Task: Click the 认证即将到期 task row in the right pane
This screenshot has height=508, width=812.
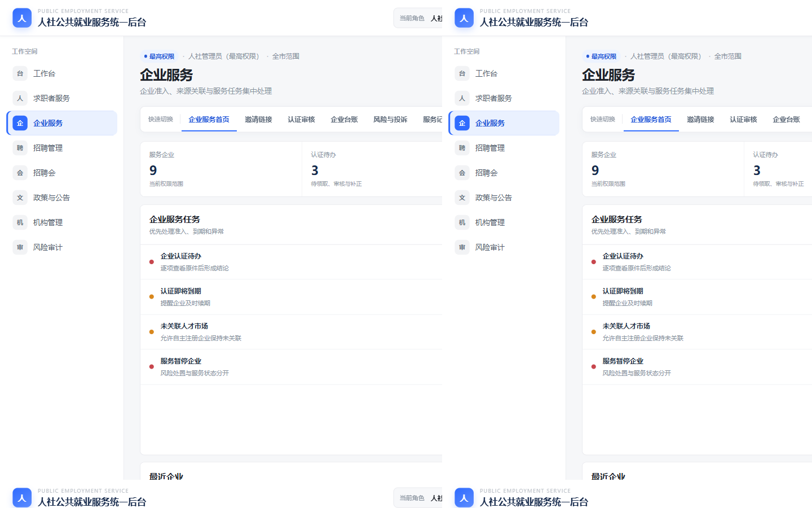Action: click(x=697, y=297)
